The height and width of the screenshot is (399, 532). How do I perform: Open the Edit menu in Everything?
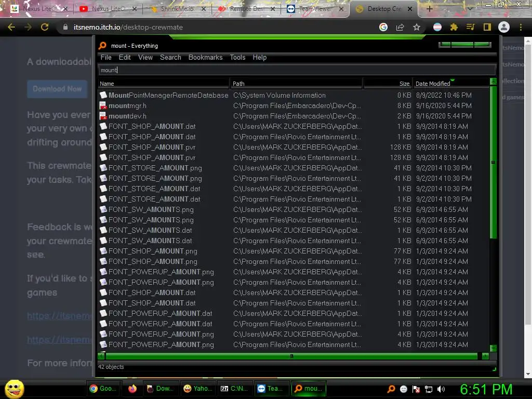click(x=125, y=57)
